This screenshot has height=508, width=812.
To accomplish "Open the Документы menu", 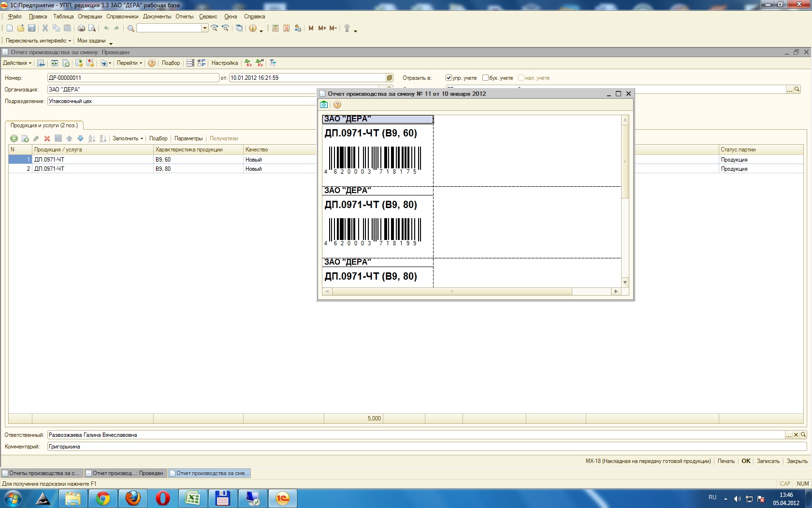I will [157, 16].
